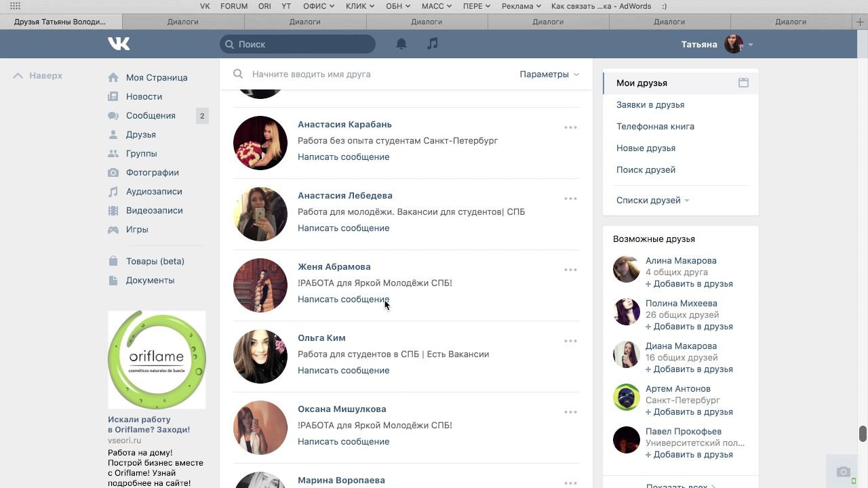The height and width of the screenshot is (488, 868).
Task: Open Диана Макарова suggested friend avatar
Action: click(626, 354)
